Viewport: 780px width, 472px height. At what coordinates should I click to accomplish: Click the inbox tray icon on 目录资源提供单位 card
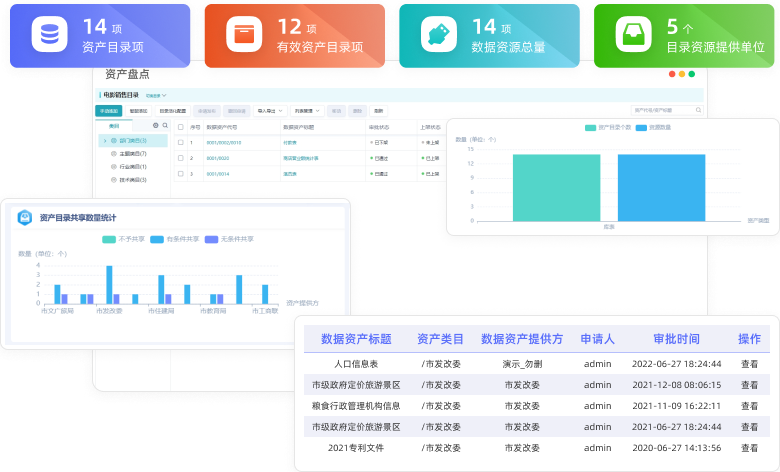pyautogui.click(x=630, y=35)
